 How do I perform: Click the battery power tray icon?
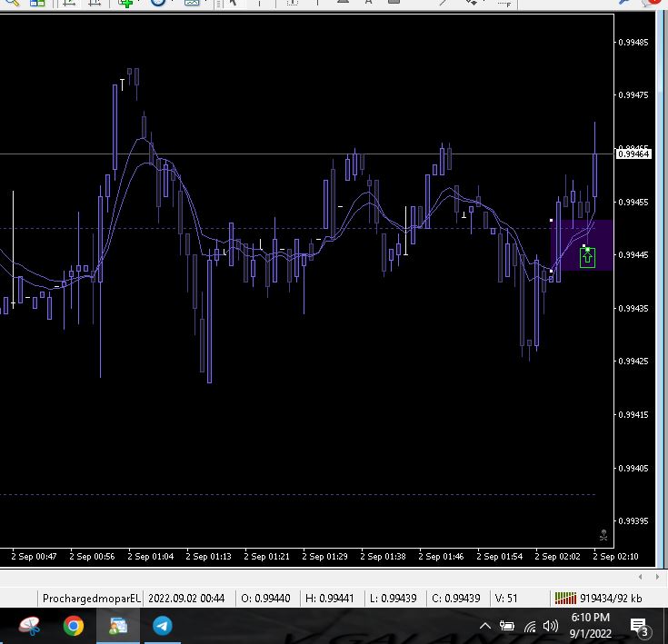506,626
